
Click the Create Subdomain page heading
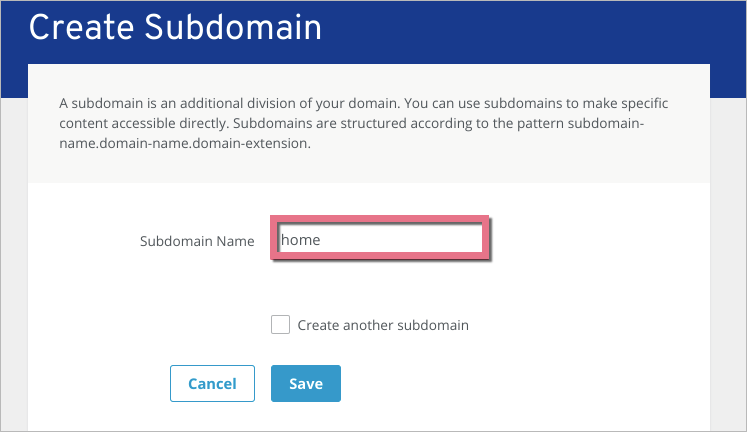[175, 27]
